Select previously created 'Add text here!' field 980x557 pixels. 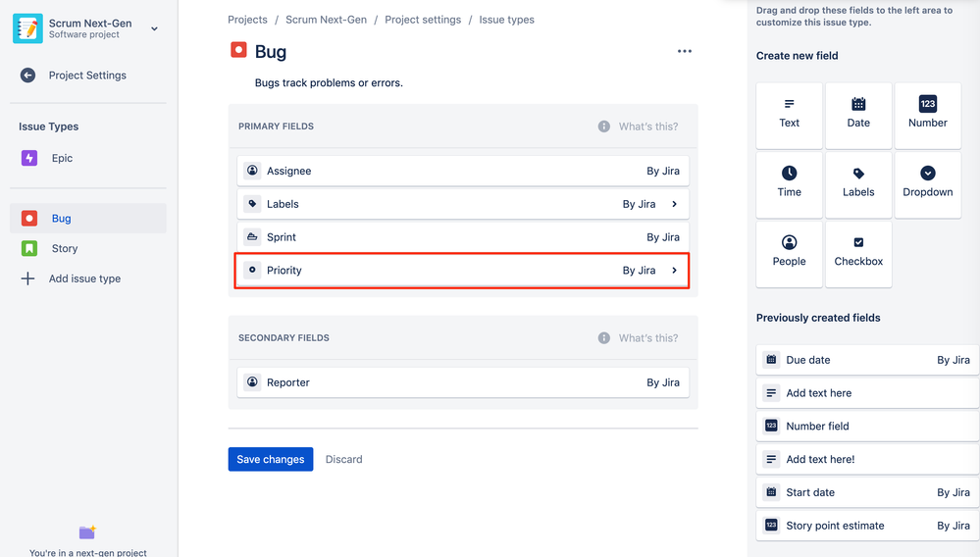click(x=867, y=459)
